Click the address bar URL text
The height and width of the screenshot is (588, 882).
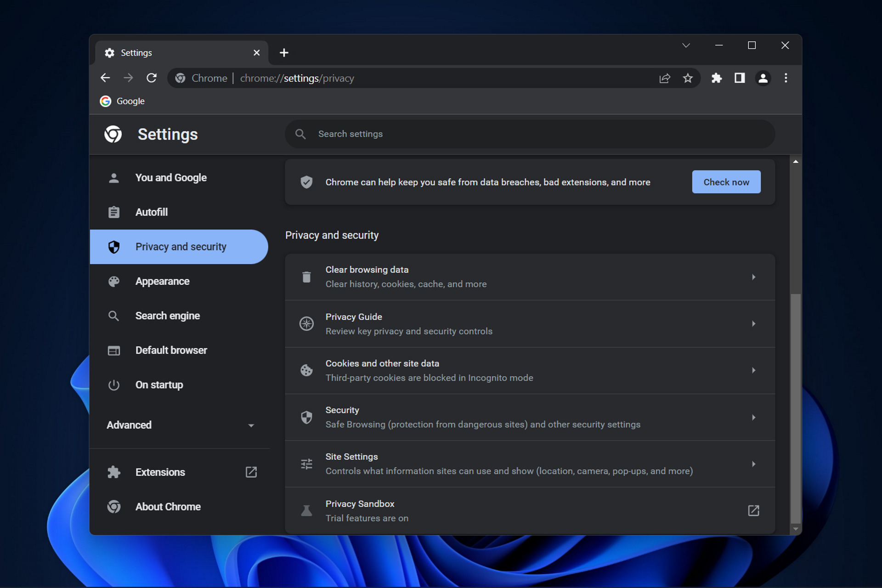(297, 78)
